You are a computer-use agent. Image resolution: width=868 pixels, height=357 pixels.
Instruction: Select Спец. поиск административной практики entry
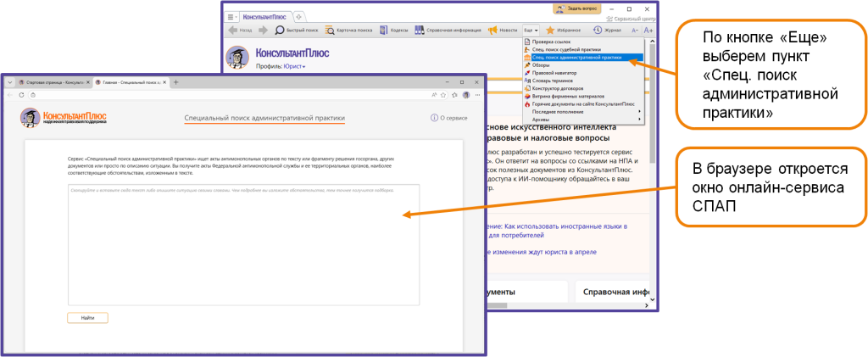583,57
